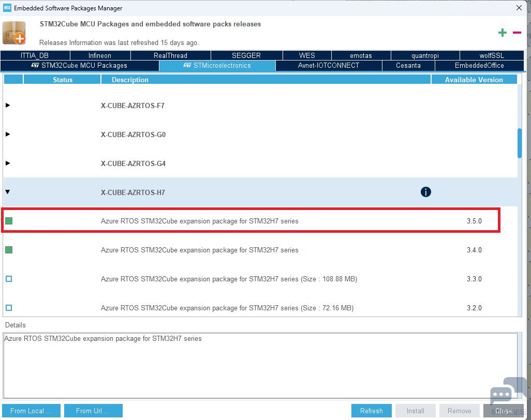The height and width of the screenshot is (420, 531).
Task: Click the From Local button
Action: [x=31, y=411]
